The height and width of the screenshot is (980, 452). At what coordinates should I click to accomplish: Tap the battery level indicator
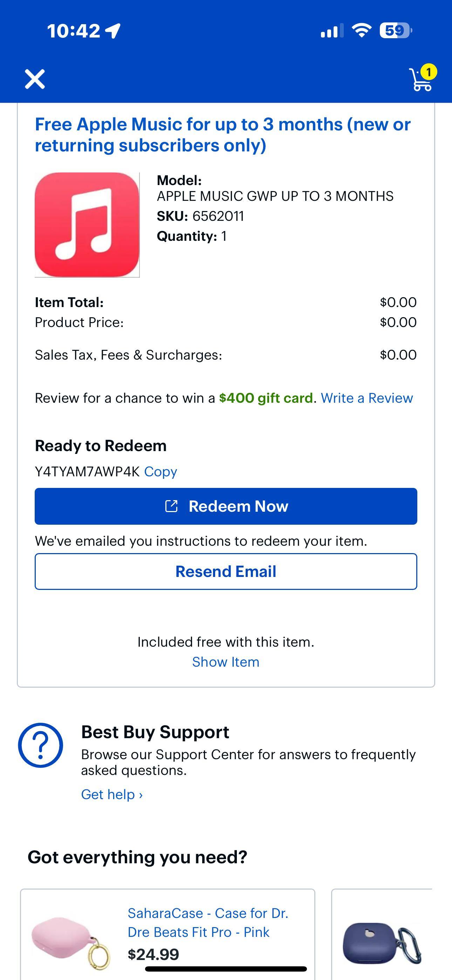tap(395, 30)
